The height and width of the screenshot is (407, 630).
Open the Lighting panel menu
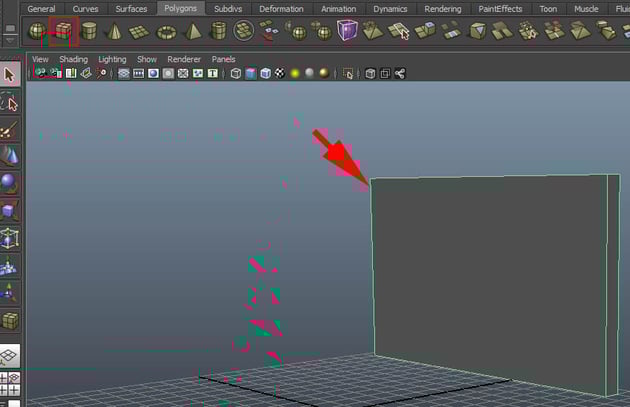coord(112,59)
